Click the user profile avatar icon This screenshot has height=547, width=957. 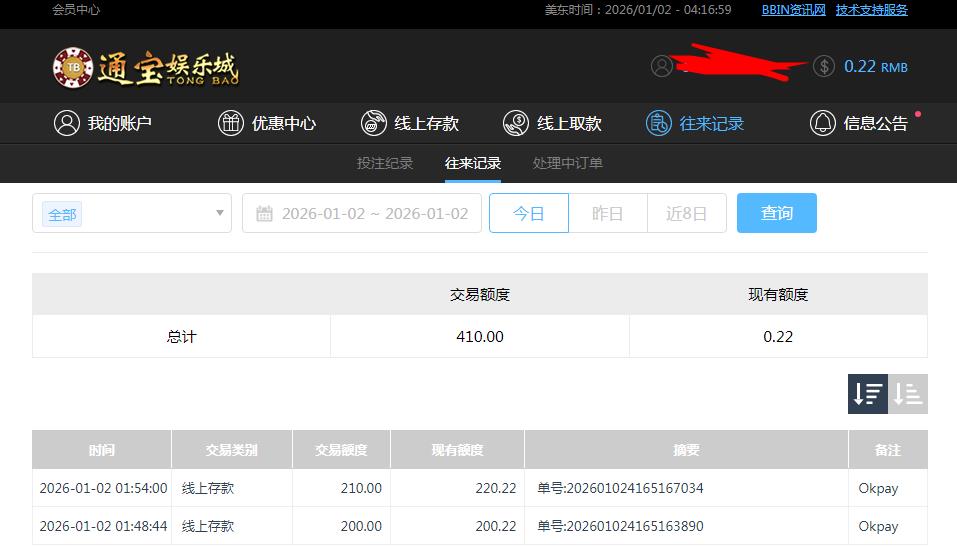tap(661, 66)
